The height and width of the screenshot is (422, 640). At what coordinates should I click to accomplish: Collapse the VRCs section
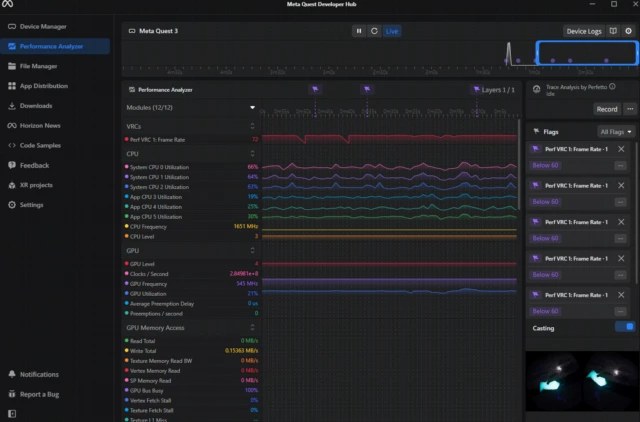click(252, 126)
